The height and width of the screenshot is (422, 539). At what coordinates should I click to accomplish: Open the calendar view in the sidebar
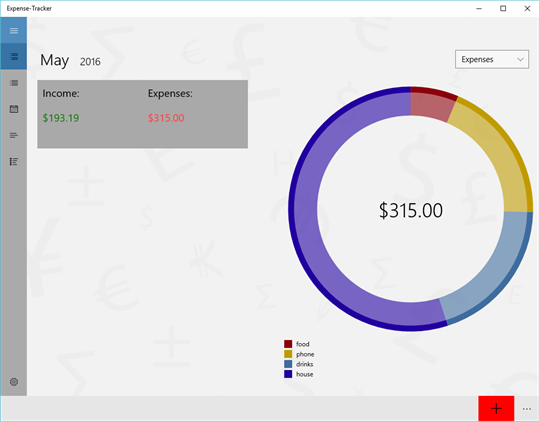click(x=14, y=109)
